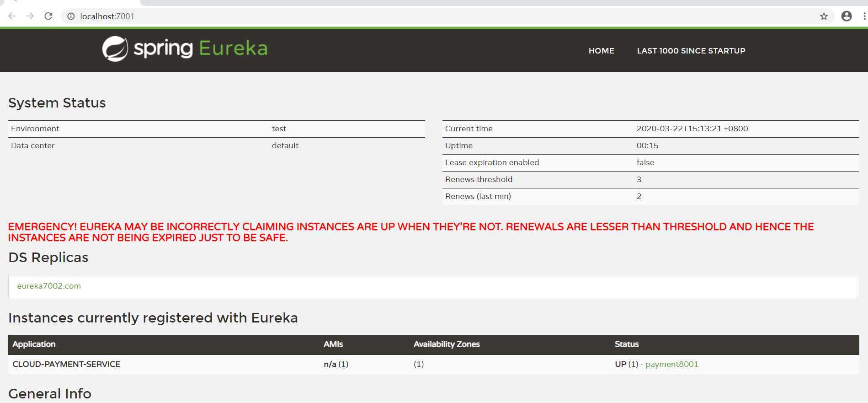
Task: Click the uptime value 00:15
Action: coord(647,145)
